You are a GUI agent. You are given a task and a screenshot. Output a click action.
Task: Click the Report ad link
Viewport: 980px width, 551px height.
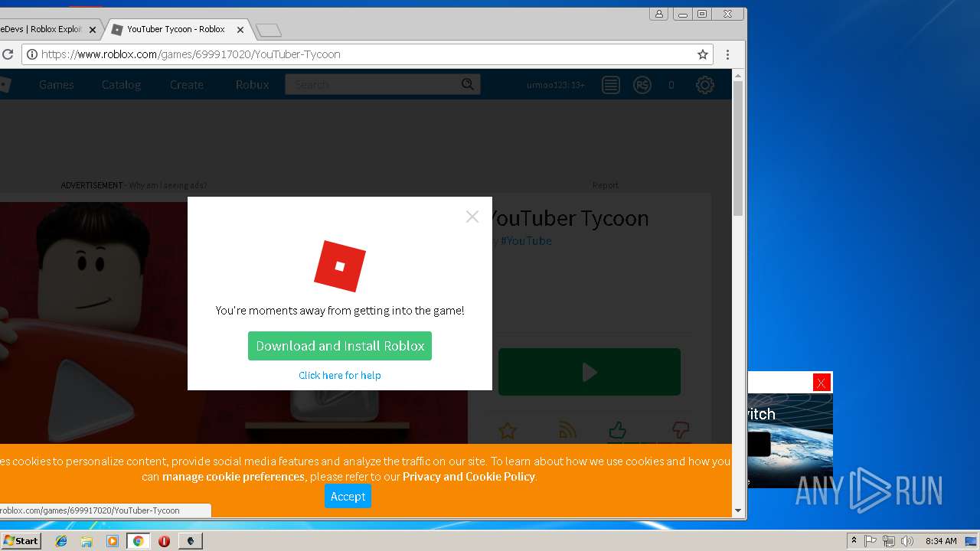(x=605, y=185)
